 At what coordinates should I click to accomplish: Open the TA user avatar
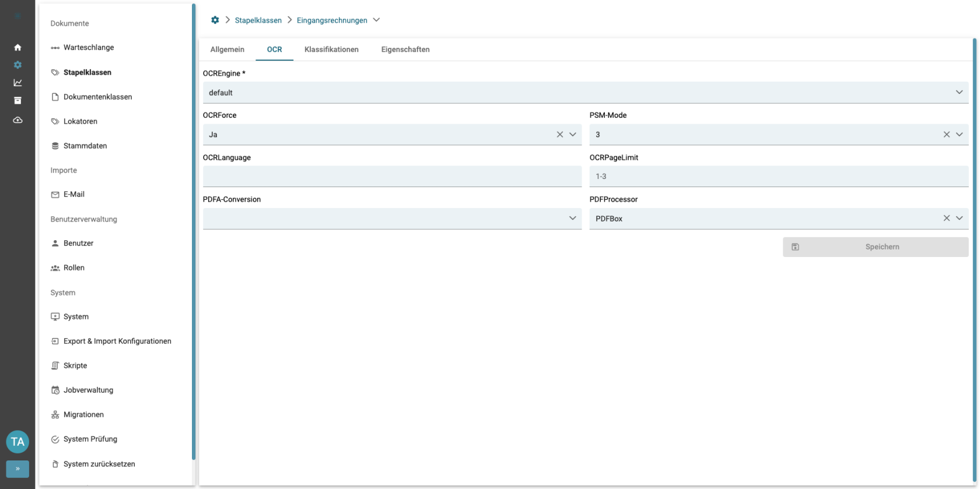click(x=17, y=442)
